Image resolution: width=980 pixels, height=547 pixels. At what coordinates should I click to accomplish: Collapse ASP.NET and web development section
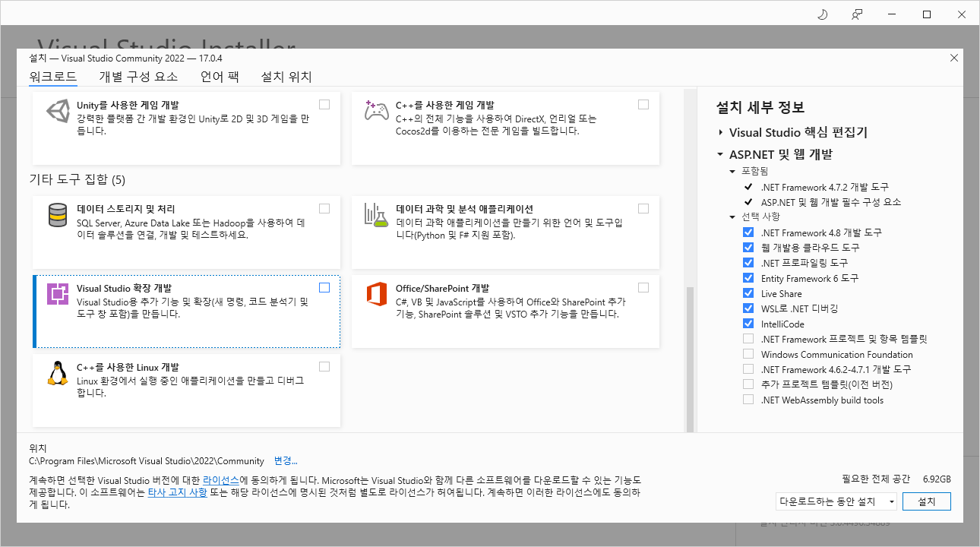720,154
